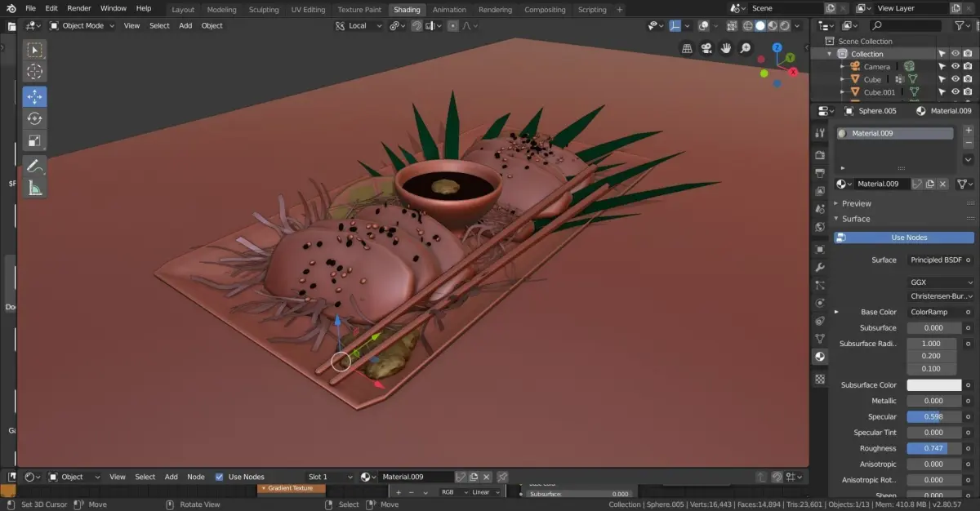980x511 pixels.
Task: Toggle perspective/orthographic grid view button
Action: point(687,48)
